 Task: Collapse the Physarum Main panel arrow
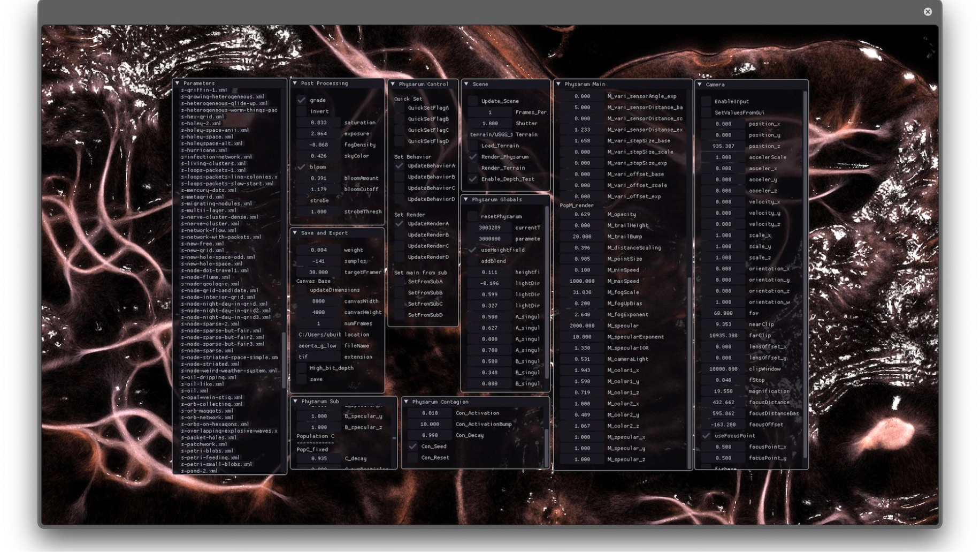[558, 84]
